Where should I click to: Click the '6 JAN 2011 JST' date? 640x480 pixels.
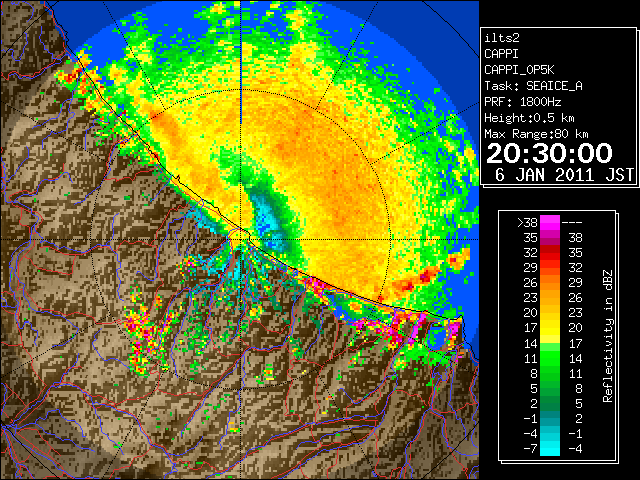(564, 175)
